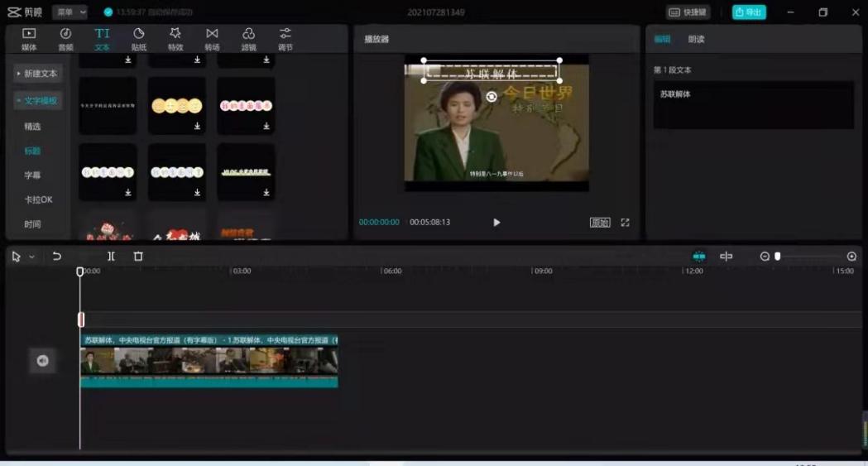
Task: Toggle timeline snapping magnet icon
Action: tap(699, 257)
